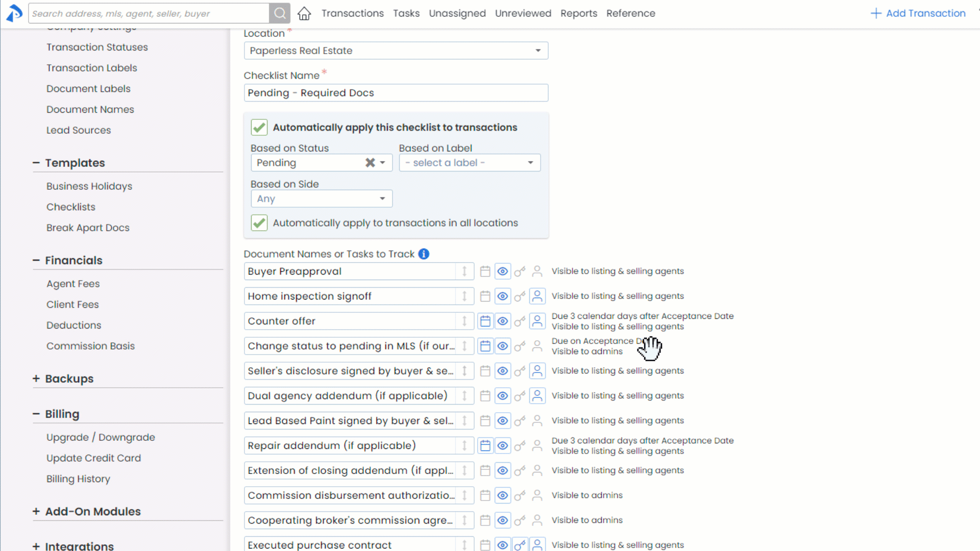This screenshot has height=551, width=980.
Task: Open the Based on Side dropdown
Action: [x=321, y=198]
